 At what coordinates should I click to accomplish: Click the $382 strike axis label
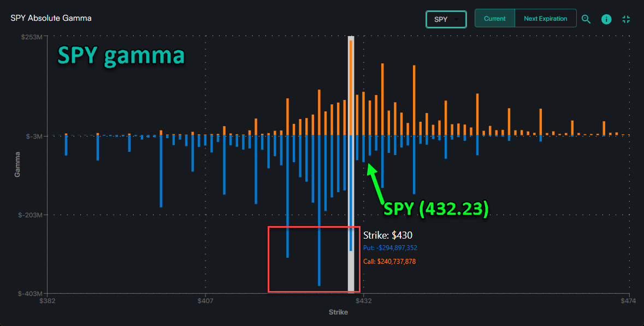pyautogui.click(x=48, y=301)
